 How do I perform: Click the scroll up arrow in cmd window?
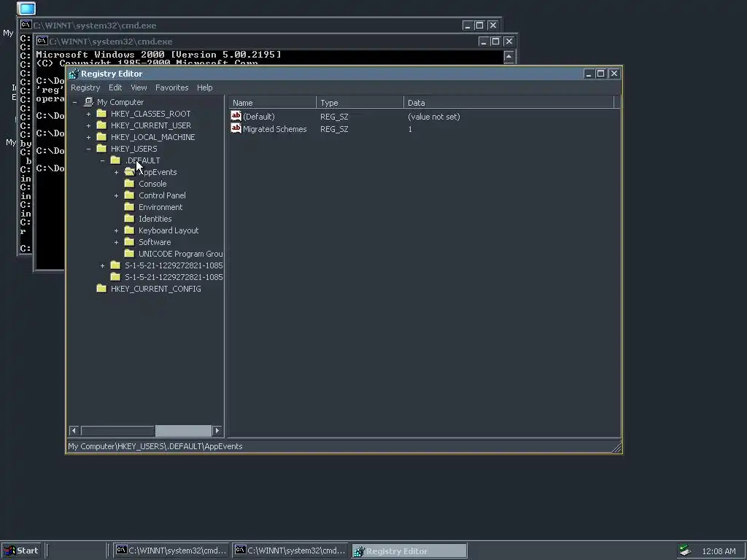(x=508, y=57)
